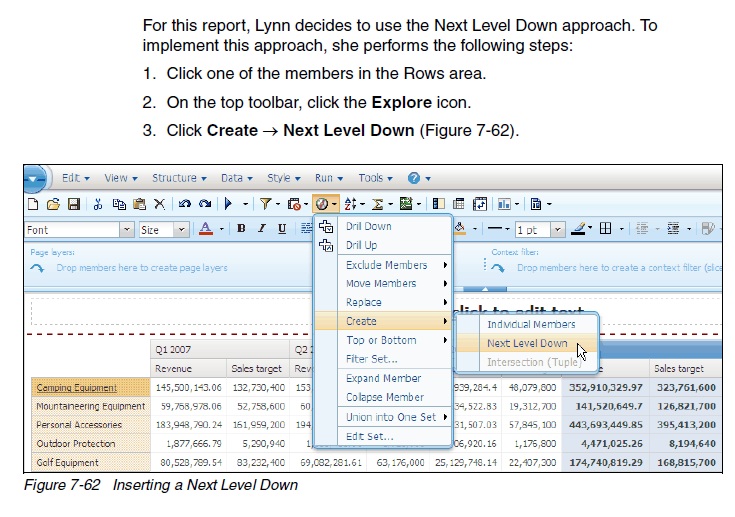735x517 pixels.
Task: Click the Explore compass icon
Action: click(322, 204)
